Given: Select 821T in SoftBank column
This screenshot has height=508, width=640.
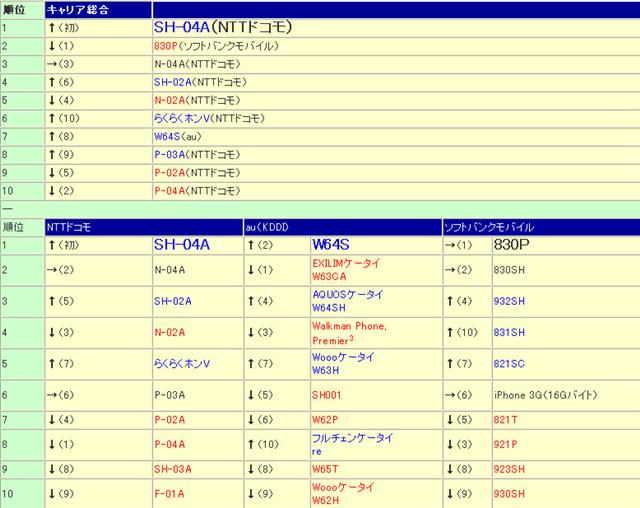Looking at the screenshot, I should [506, 419].
